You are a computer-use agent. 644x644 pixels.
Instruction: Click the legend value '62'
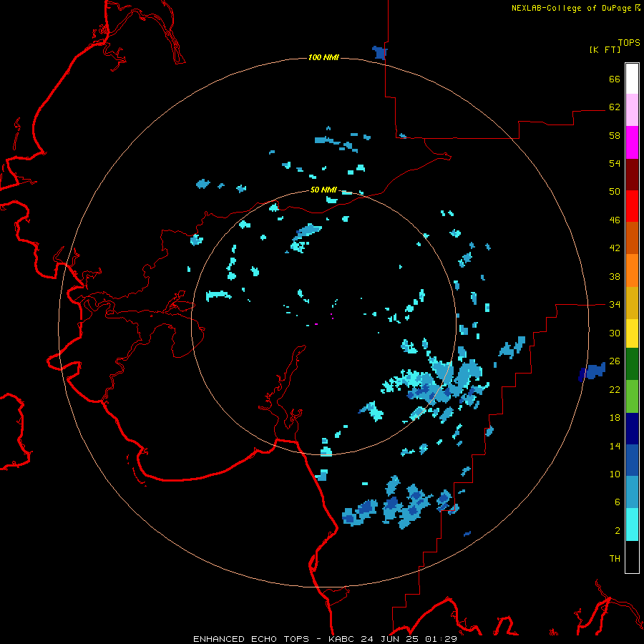[615, 107]
